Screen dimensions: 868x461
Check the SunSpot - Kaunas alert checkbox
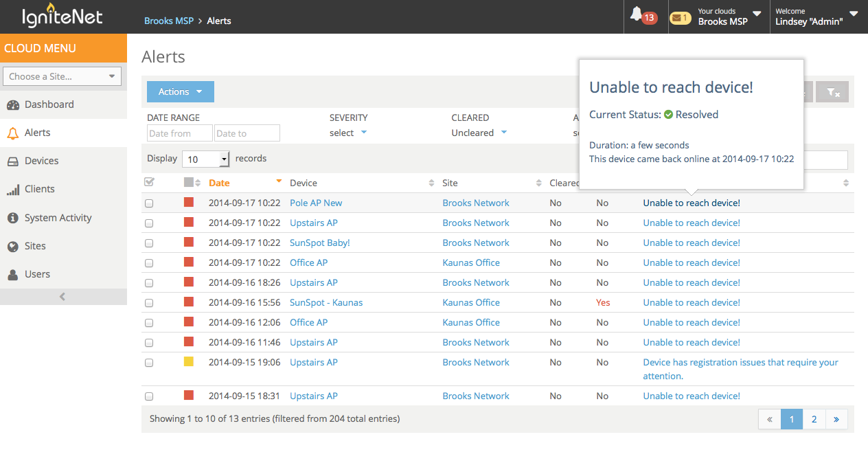click(149, 302)
